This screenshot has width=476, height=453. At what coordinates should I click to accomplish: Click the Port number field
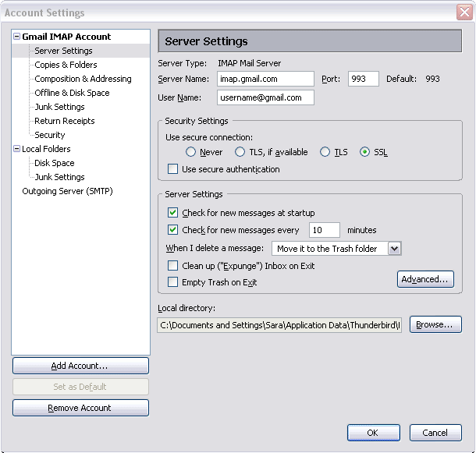point(363,79)
